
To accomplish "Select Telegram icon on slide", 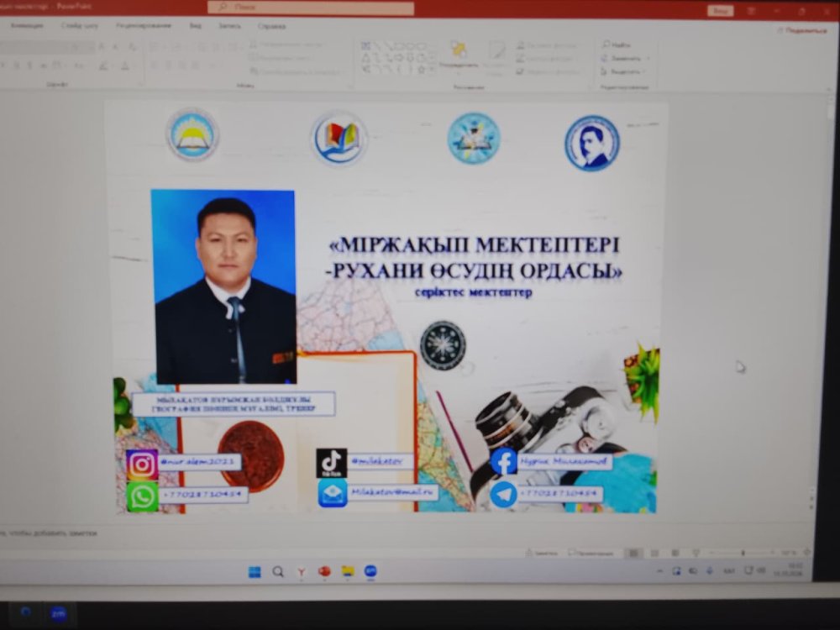I will pyautogui.click(x=503, y=495).
